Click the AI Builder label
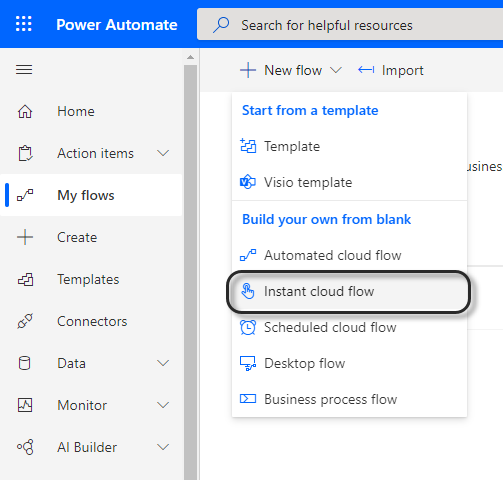Screen dimensions: 503x480 click(87, 447)
